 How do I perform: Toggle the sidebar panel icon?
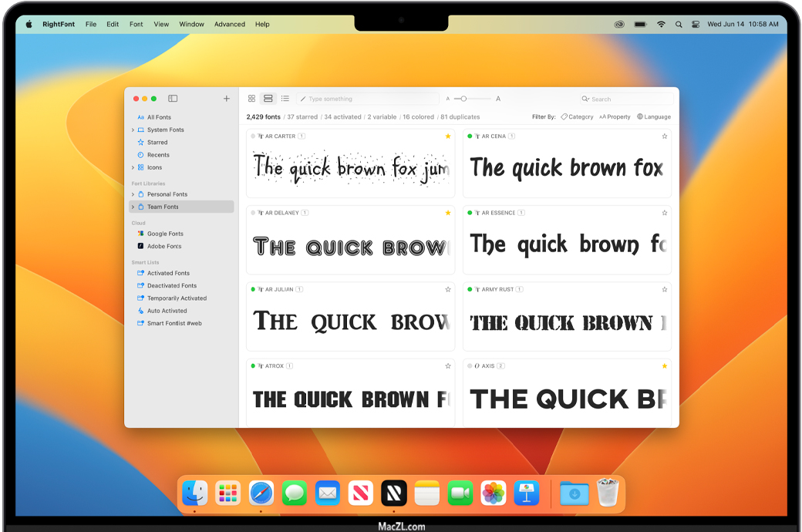coord(173,99)
